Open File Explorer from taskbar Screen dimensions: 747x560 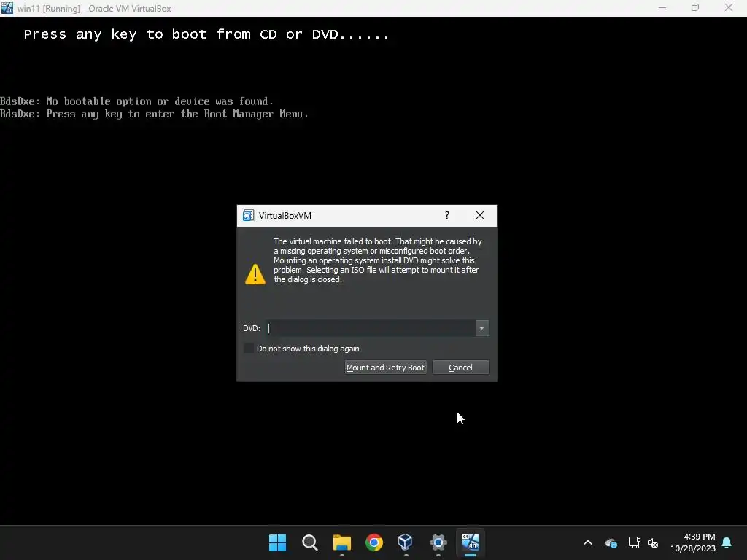(342, 542)
